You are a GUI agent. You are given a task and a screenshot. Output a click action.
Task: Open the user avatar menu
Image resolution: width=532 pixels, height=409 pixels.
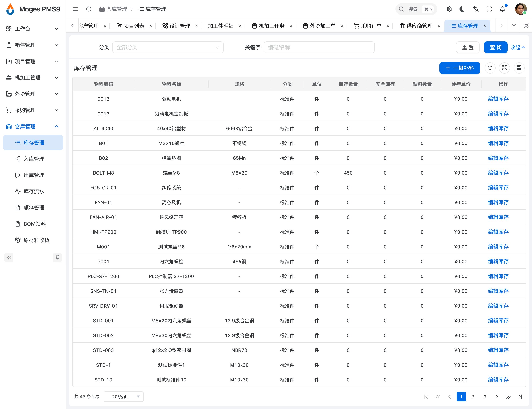pos(520,9)
